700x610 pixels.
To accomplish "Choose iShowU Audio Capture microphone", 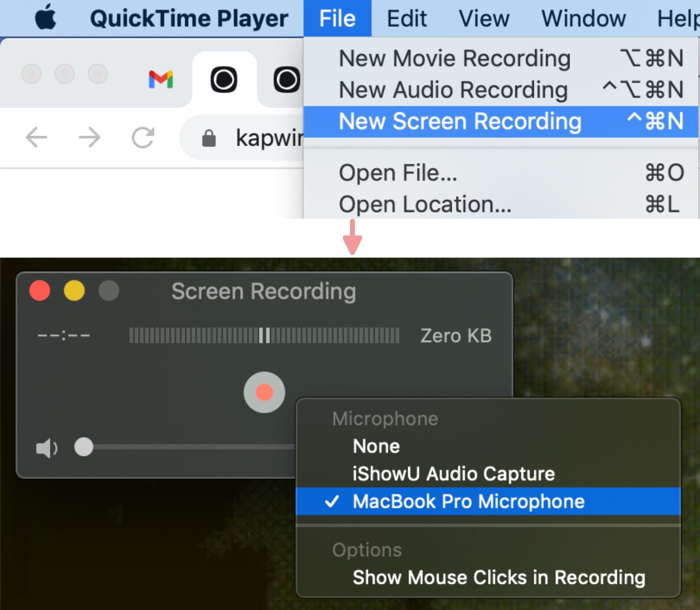I will click(x=454, y=474).
